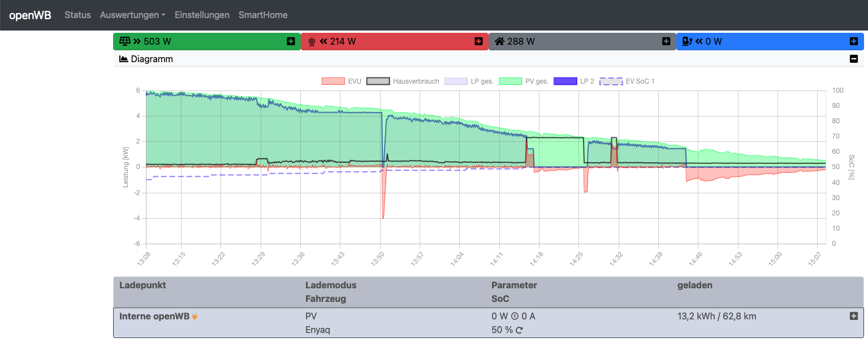The width and height of the screenshot is (868, 342).
Task: Collapse the Diagramm panel with minus button
Action: [x=854, y=59]
